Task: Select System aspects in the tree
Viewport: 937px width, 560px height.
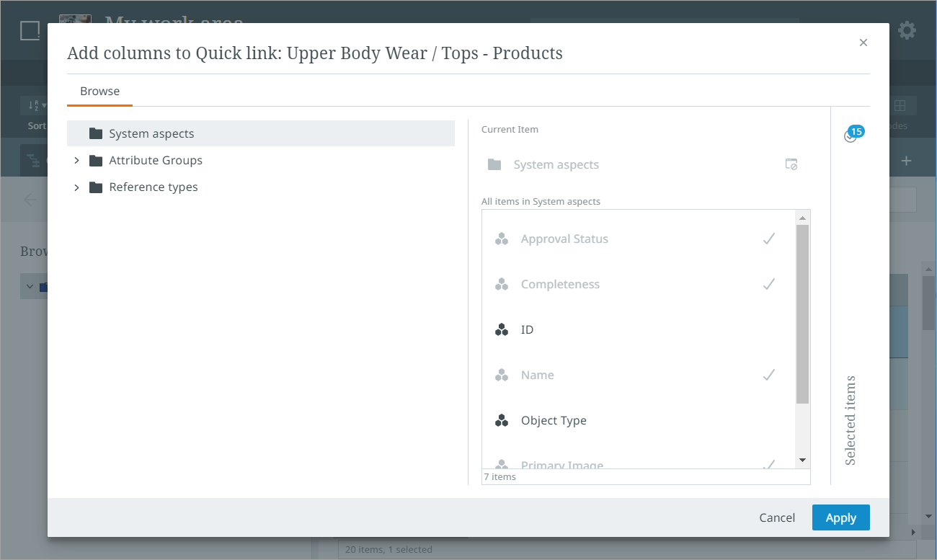Action: 151,133
